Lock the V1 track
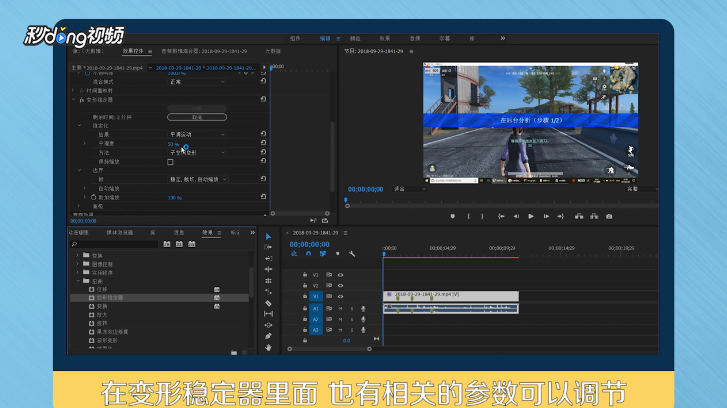The width and height of the screenshot is (727, 408). [x=305, y=296]
